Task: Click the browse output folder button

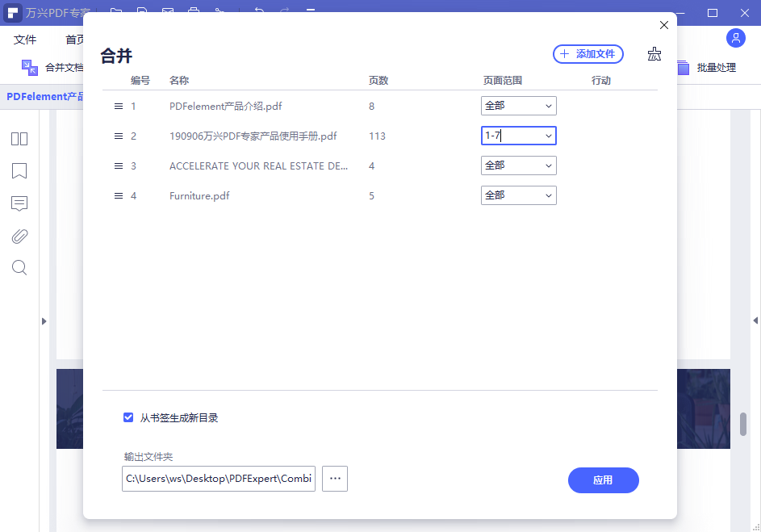Action: (x=334, y=478)
